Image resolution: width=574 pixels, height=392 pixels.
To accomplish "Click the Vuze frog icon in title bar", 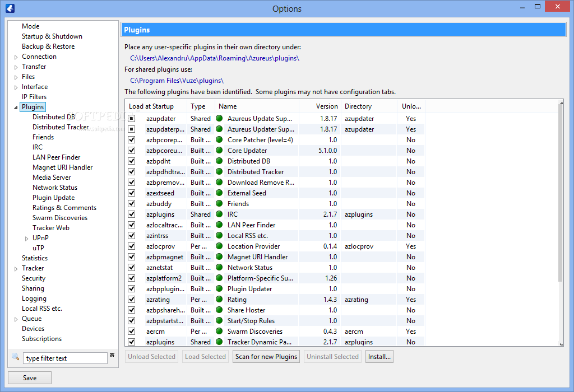I will pos(10,8).
